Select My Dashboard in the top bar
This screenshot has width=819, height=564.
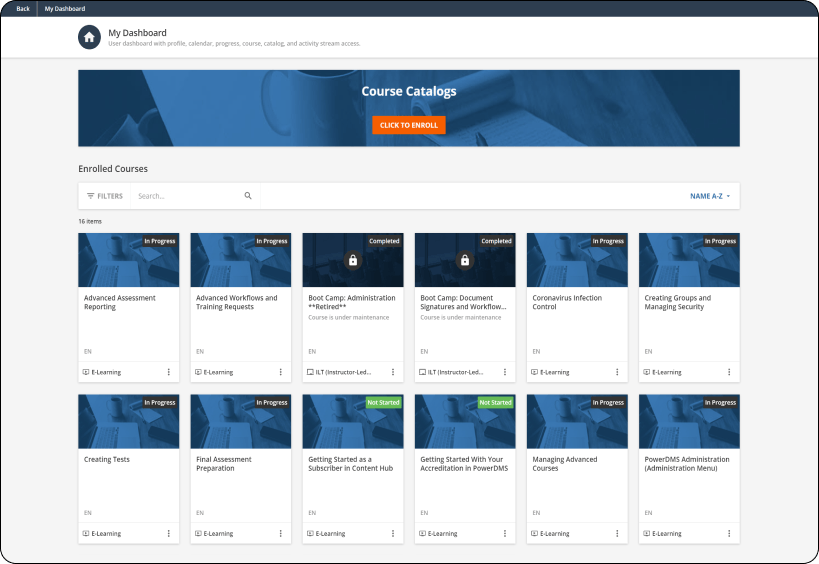[x=64, y=9]
